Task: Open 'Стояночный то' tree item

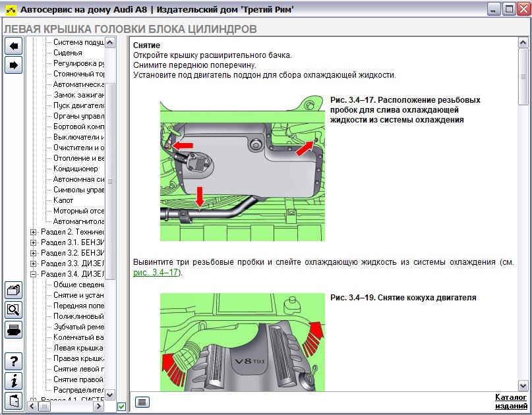Action: pyautogui.click(x=78, y=74)
